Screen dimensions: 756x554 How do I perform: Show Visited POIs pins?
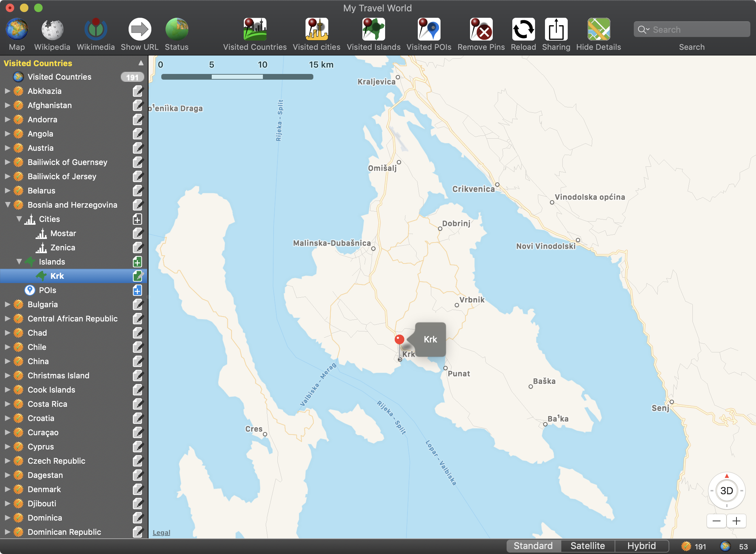pos(429,30)
